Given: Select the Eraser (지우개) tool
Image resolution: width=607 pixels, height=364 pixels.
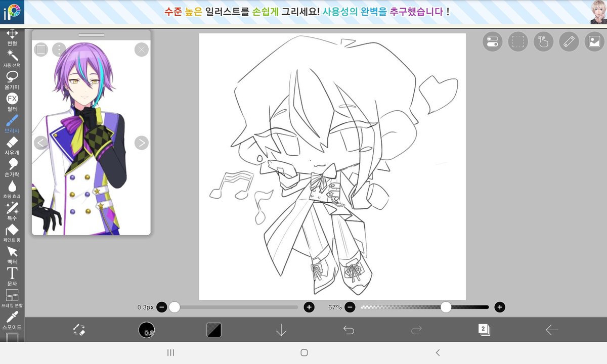Looking at the screenshot, I should (x=12, y=146).
